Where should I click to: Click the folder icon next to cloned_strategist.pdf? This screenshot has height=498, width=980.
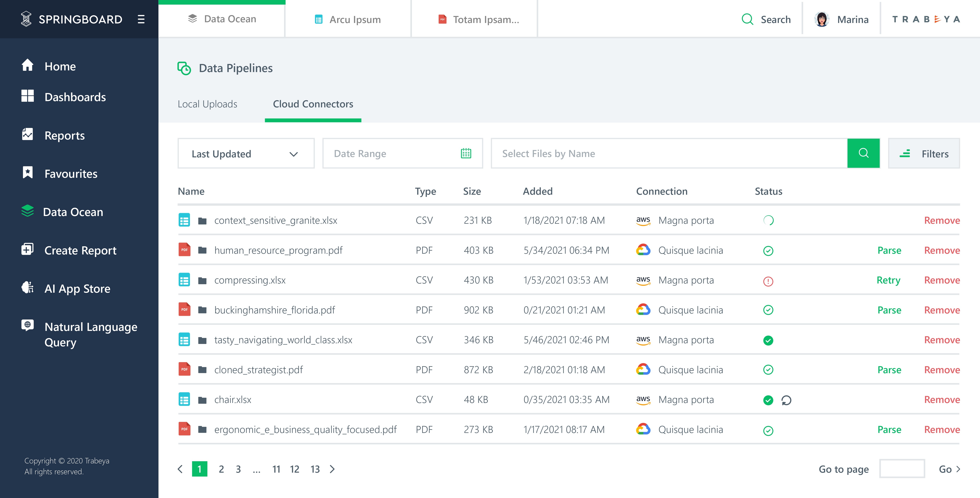[x=202, y=370]
